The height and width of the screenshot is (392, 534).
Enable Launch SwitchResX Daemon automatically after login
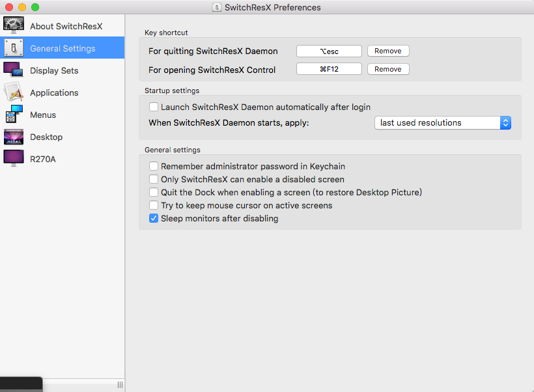click(154, 107)
